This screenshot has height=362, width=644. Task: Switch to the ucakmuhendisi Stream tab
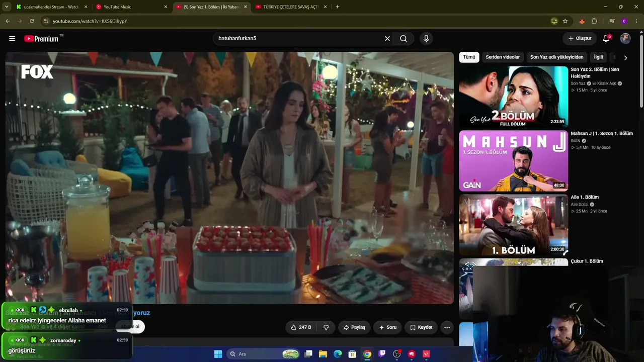pos(52,7)
